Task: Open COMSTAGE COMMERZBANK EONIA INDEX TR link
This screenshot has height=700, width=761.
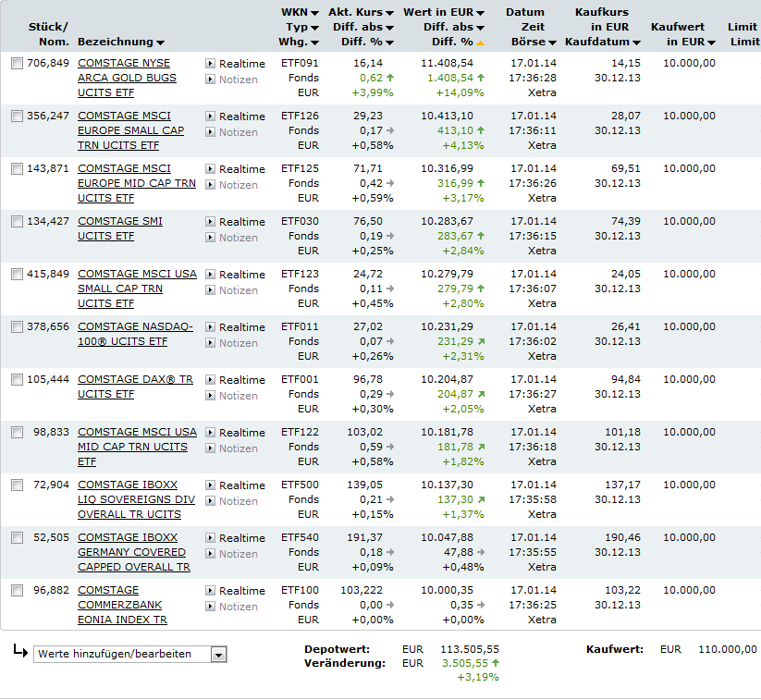Action: 122,605
